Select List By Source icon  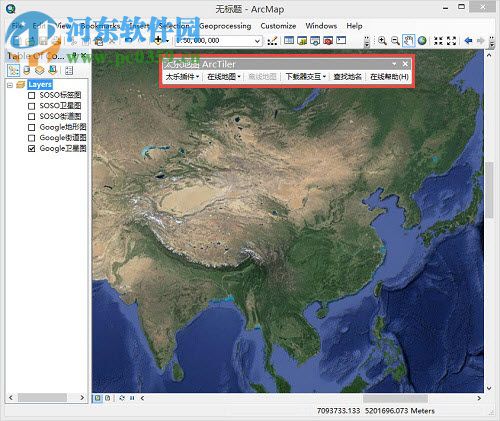27,70
